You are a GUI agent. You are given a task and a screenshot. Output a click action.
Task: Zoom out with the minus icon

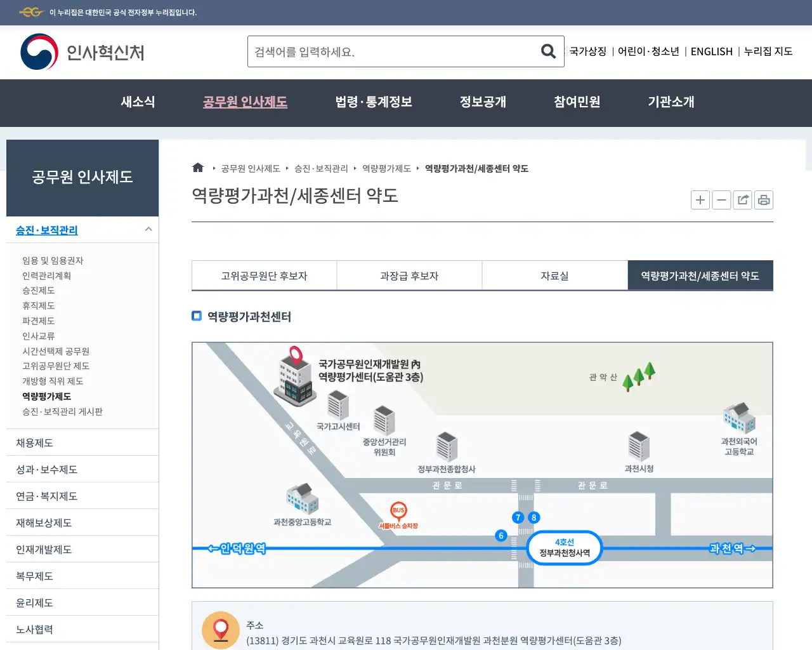point(721,200)
